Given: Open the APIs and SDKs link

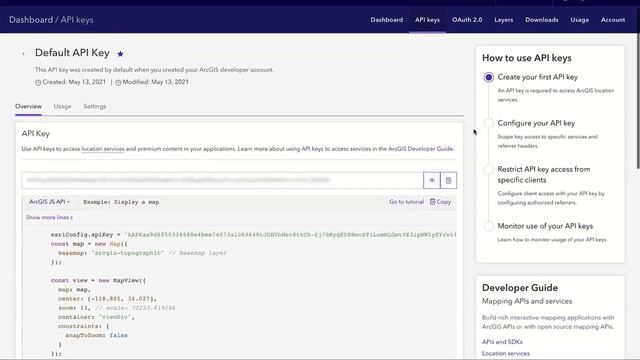Looking at the screenshot, I should click(x=502, y=342).
